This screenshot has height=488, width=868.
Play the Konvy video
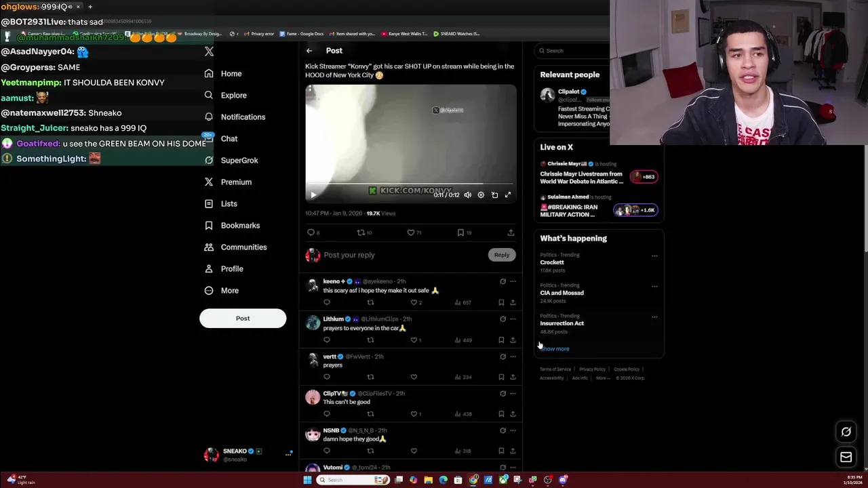pos(313,195)
